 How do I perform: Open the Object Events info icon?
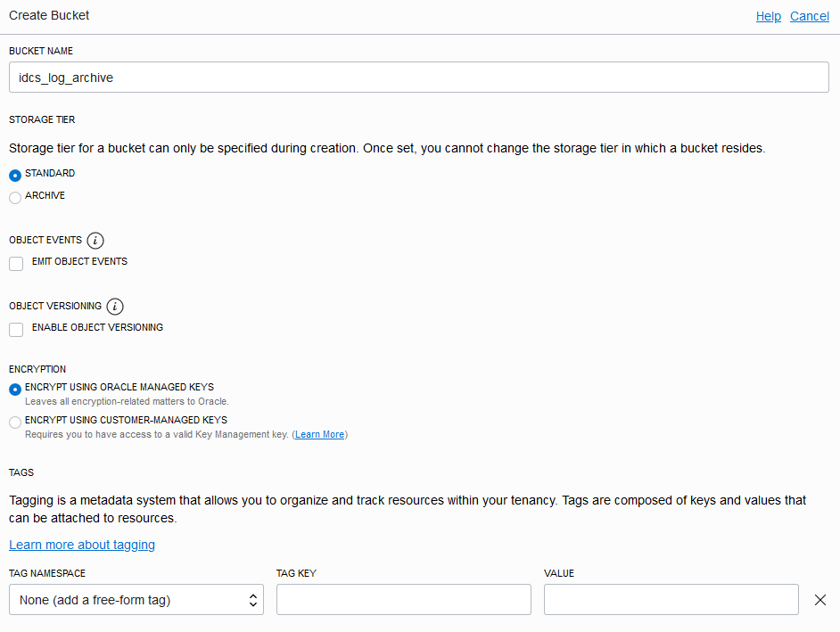96,241
